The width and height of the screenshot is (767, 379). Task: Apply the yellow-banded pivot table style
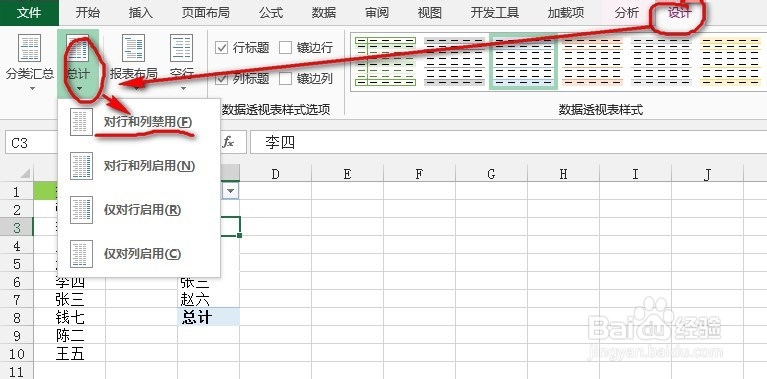point(730,62)
